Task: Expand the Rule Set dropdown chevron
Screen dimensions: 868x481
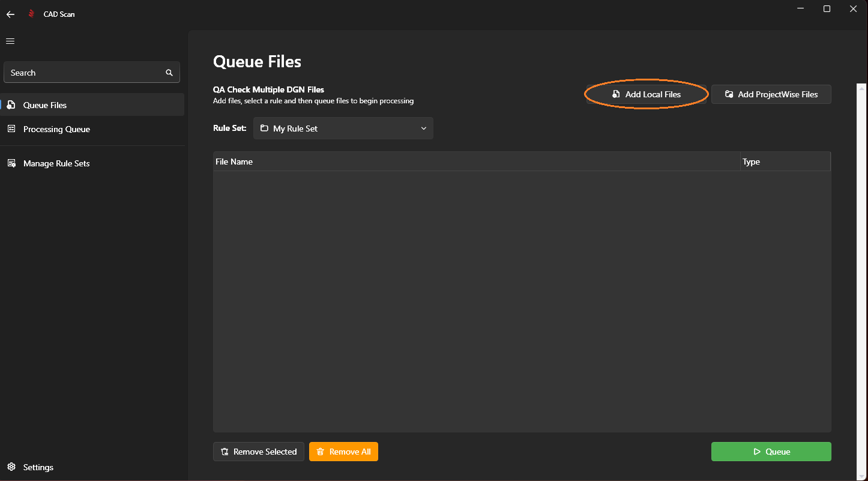Action: 423,129
